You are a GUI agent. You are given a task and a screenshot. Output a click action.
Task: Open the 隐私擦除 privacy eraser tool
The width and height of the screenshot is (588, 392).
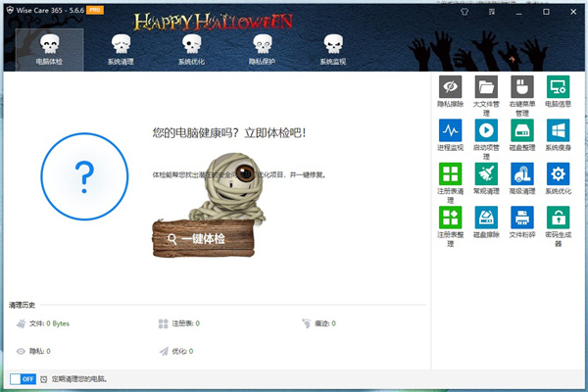[x=451, y=86]
